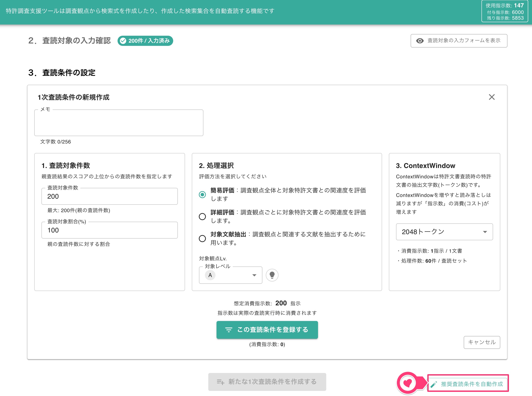
Task: Open the 対象レベル dropdown showing A
Action: 230,275
